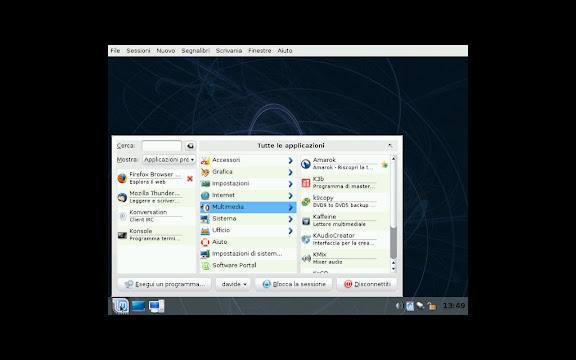The width and height of the screenshot is (576, 360).
Task: Open Software Portal entry
Action: pos(248,266)
